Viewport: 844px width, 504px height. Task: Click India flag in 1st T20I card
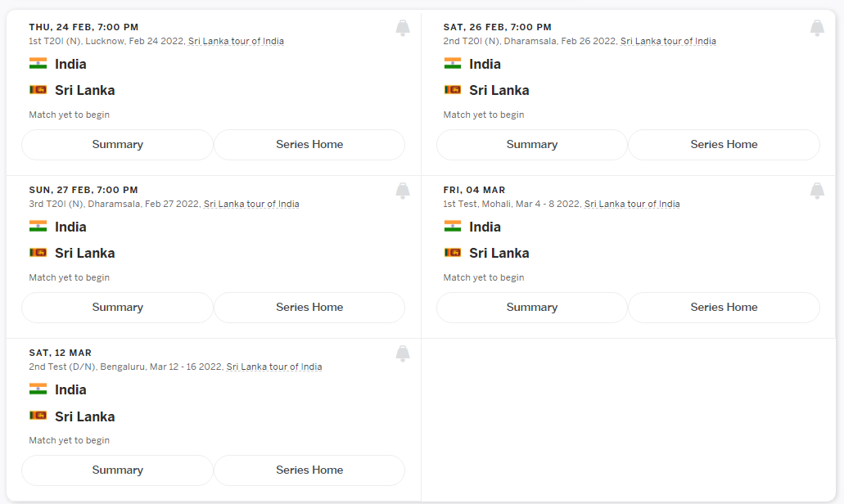[x=38, y=64]
